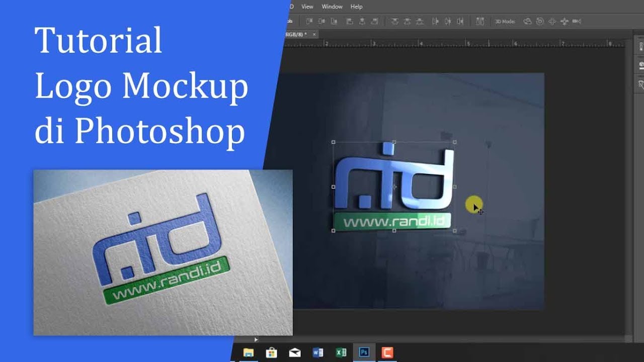This screenshot has width=644, height=362.
Task: Click Auto-Align Layers icon
Action: 480,21
